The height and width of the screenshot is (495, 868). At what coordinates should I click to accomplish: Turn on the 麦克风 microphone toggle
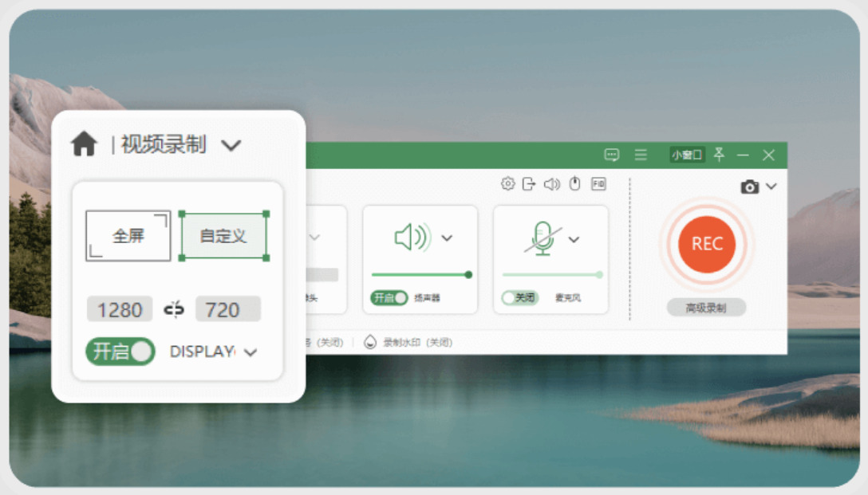coord(520,298)
